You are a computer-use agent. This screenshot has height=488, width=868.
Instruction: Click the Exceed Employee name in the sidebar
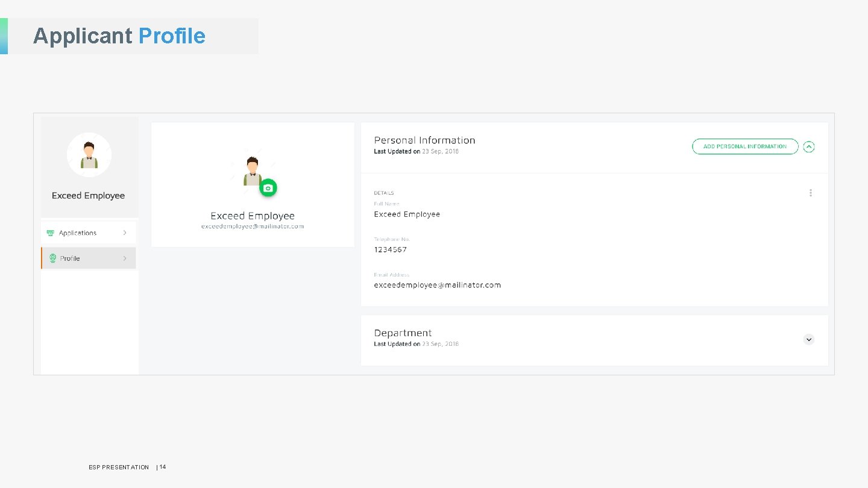pyautogui.click(x=88, y=196)
